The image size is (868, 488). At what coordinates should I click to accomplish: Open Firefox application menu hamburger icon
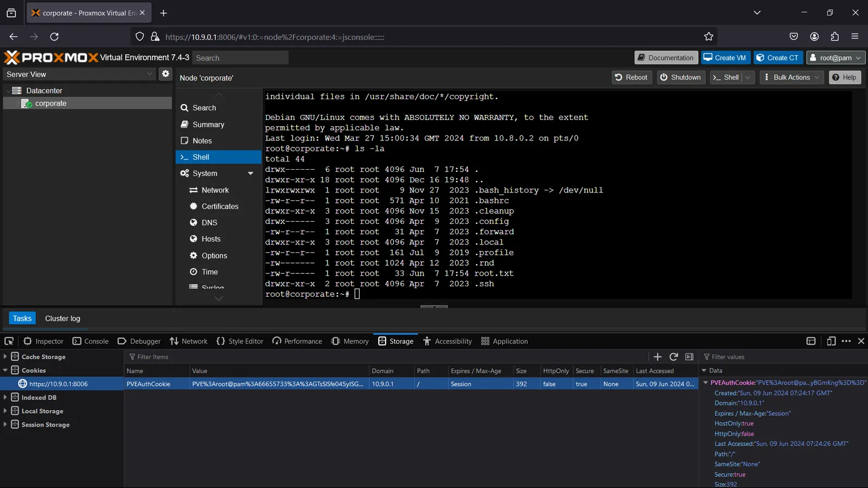coord(855,36)
